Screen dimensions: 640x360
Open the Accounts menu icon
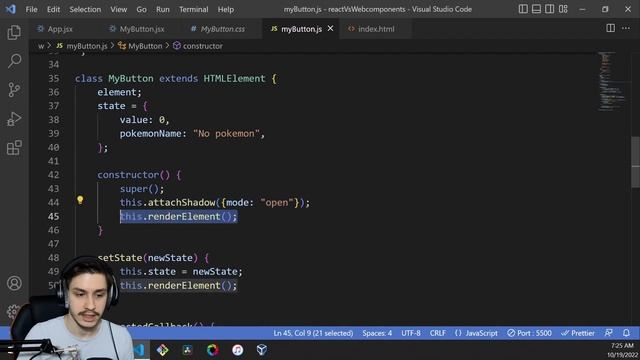(14, 283)
